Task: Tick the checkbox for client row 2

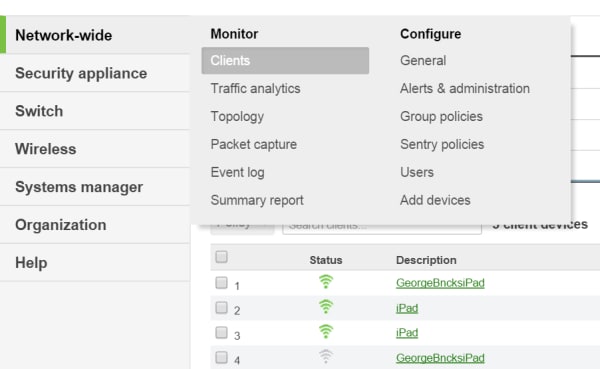Action: tap(221, 307)
